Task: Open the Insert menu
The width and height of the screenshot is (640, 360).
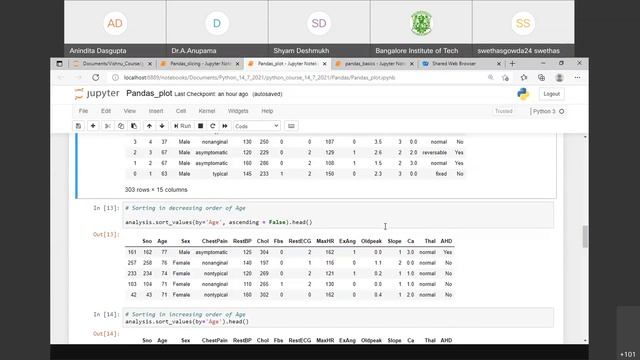Action: [156, 111]
